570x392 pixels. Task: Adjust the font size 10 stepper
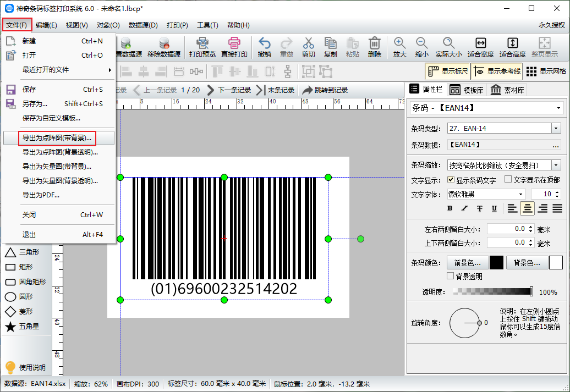tap(558, 194)
